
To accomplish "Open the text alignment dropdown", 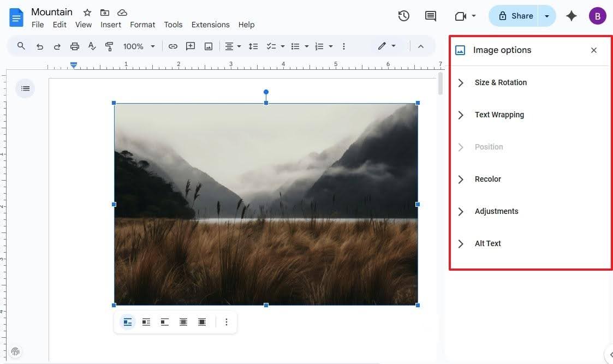I will coord(233,46).
